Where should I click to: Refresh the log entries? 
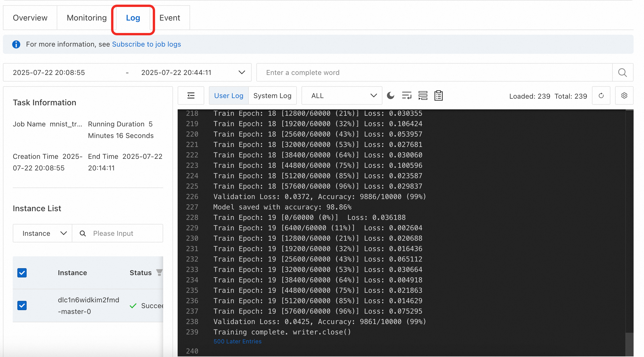point(601,95)
